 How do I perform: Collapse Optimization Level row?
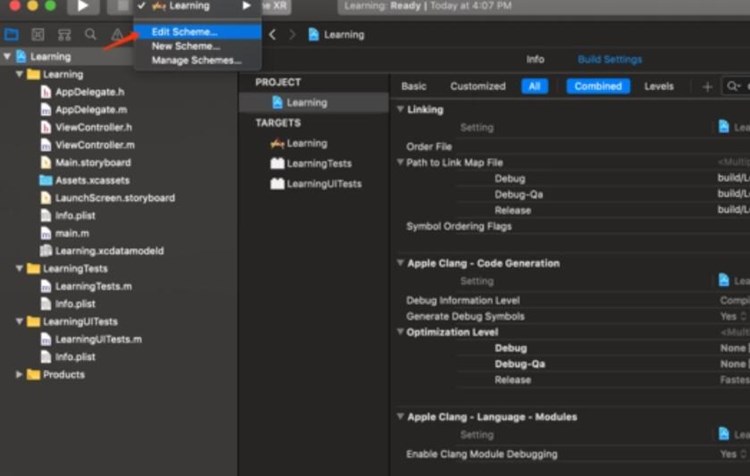tap(400, 332)
